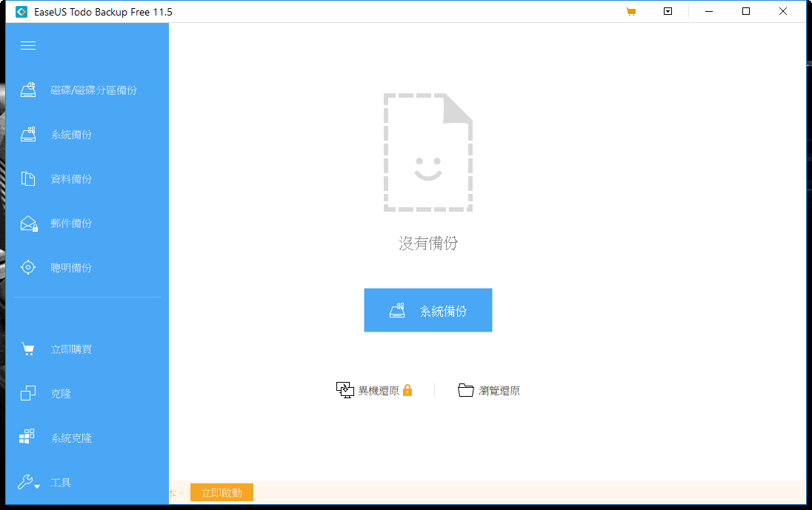This screenshot has width=812, height=510.
Task: Minimize the EaseUS Todo Backup window
Action: tap(709, 11)
